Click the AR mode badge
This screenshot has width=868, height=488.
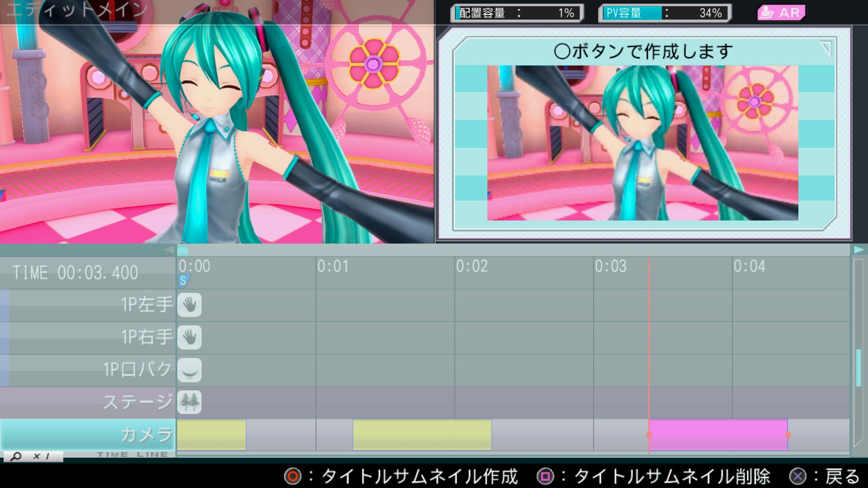click(781, 13)
